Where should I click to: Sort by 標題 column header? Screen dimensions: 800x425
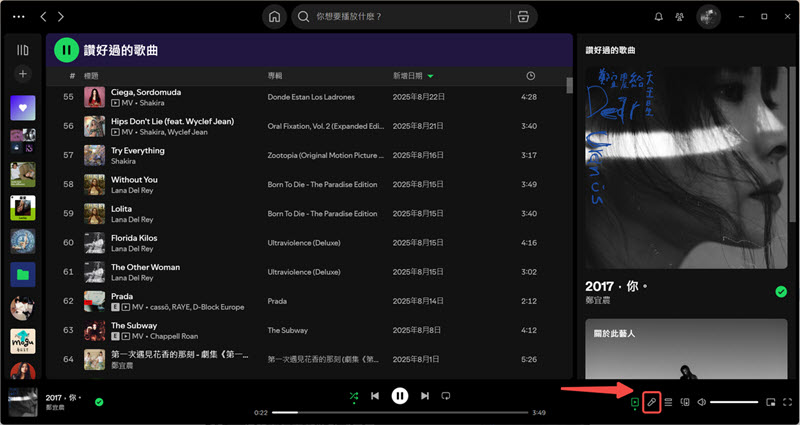91,76
